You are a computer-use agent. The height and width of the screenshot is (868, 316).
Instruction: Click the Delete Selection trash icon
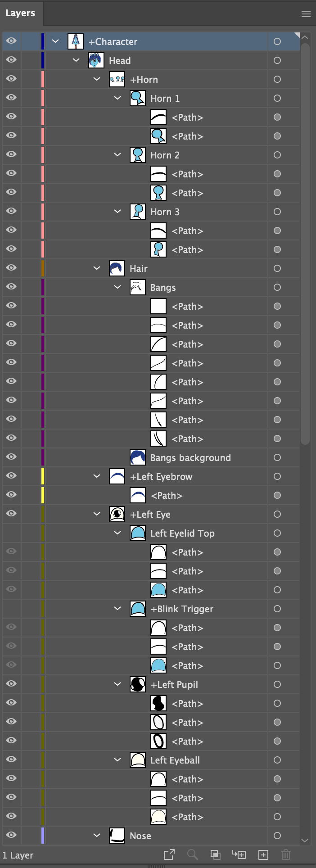coord(285,854)
